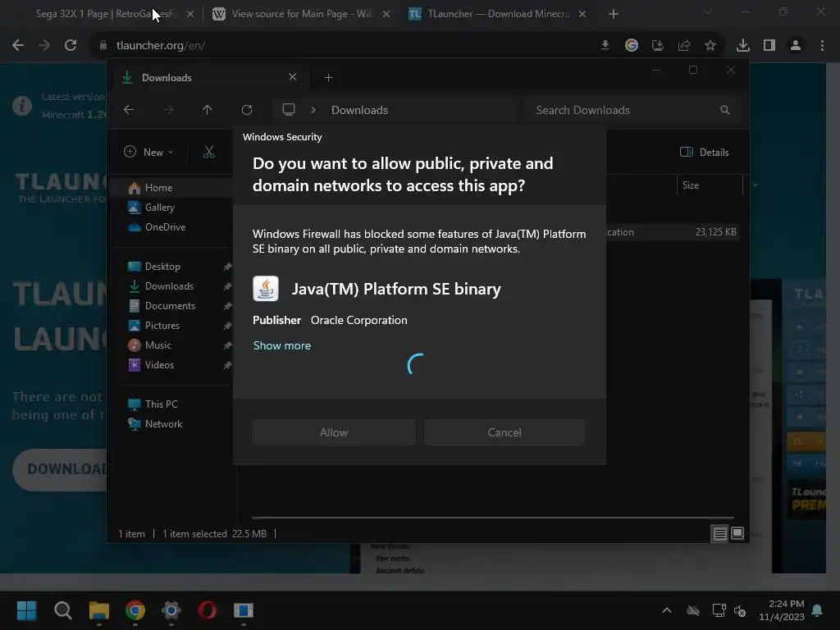
Task: Open Chrome downloads tray icon
Action: tap(743, 46)
